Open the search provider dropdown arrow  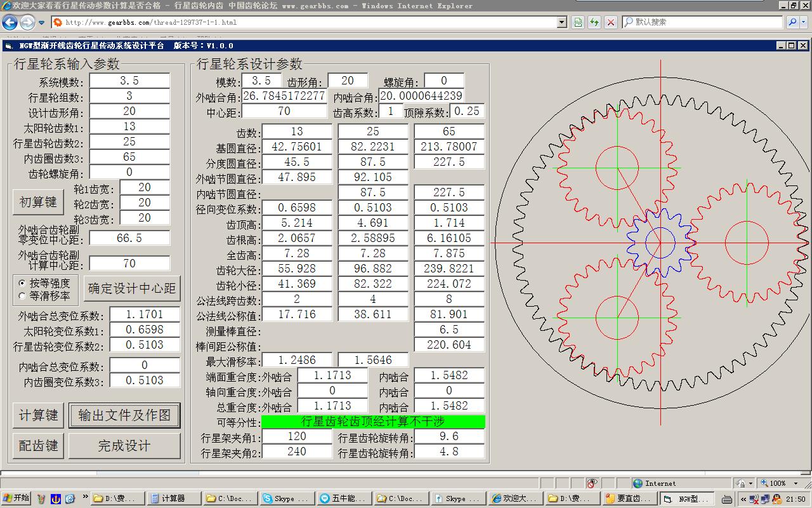point(804,22)
